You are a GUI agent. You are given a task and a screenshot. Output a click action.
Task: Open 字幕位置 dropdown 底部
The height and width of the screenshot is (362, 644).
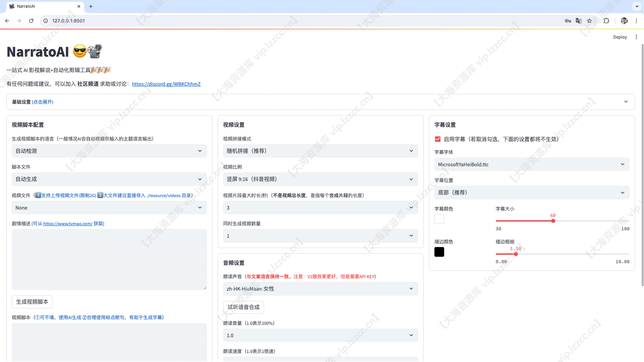(532, 193)
